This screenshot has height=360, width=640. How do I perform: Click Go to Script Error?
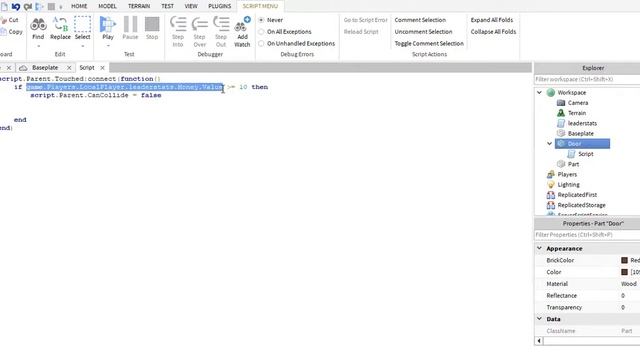coord(365,20)
